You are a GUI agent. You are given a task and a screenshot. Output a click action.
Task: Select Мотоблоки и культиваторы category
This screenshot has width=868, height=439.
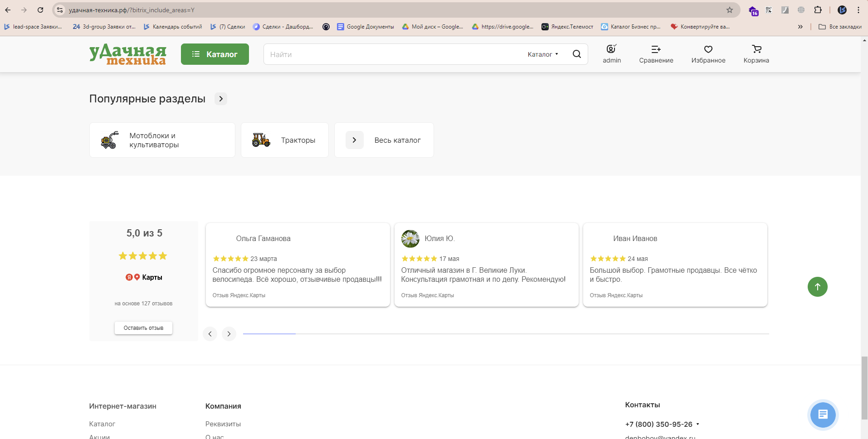pyautogui.click(x=162, y=140)
